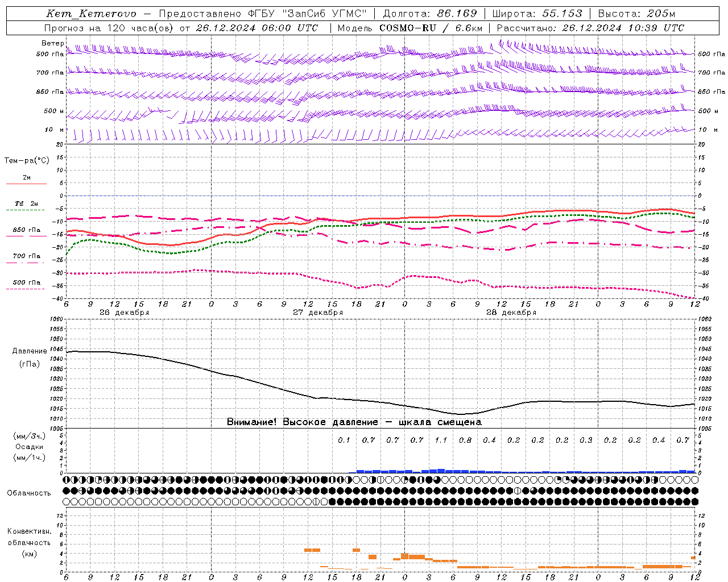The height and width of the screenshot is (582, 728).
Task: Click "Рассчитано: 26.12.2024 10:39 UTC" text
Action: pyautogui.click(x=590, y=28)
